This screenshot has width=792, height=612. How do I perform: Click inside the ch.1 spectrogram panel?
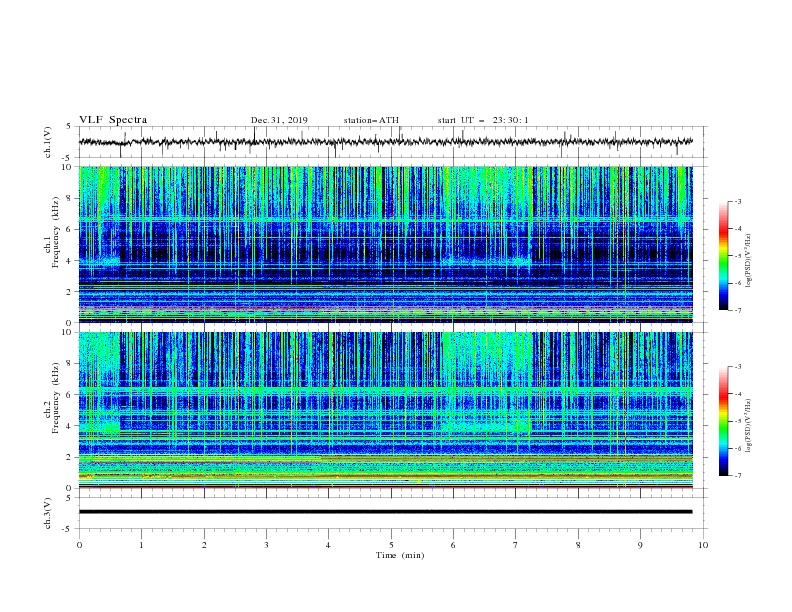pyautogui.click(x=385, y=244)
